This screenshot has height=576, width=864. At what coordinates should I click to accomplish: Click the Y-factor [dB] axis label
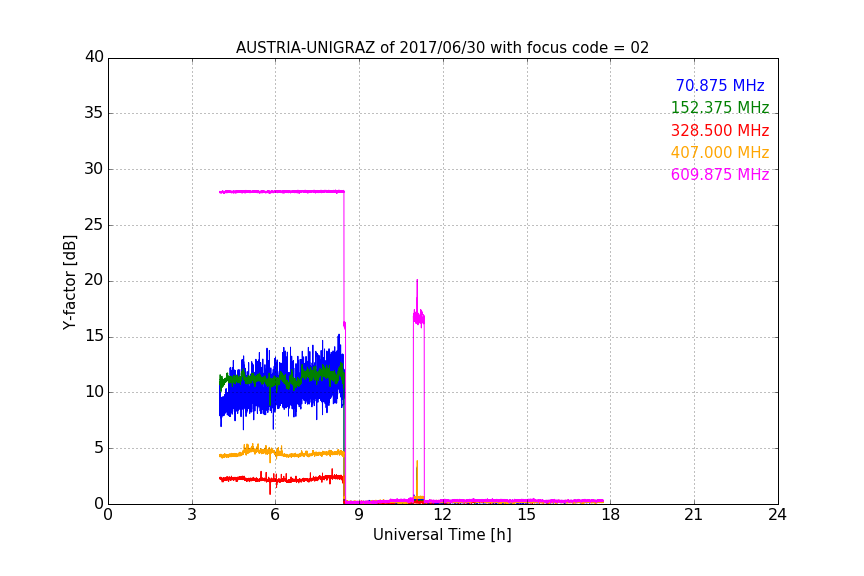(x=69, y=282)
